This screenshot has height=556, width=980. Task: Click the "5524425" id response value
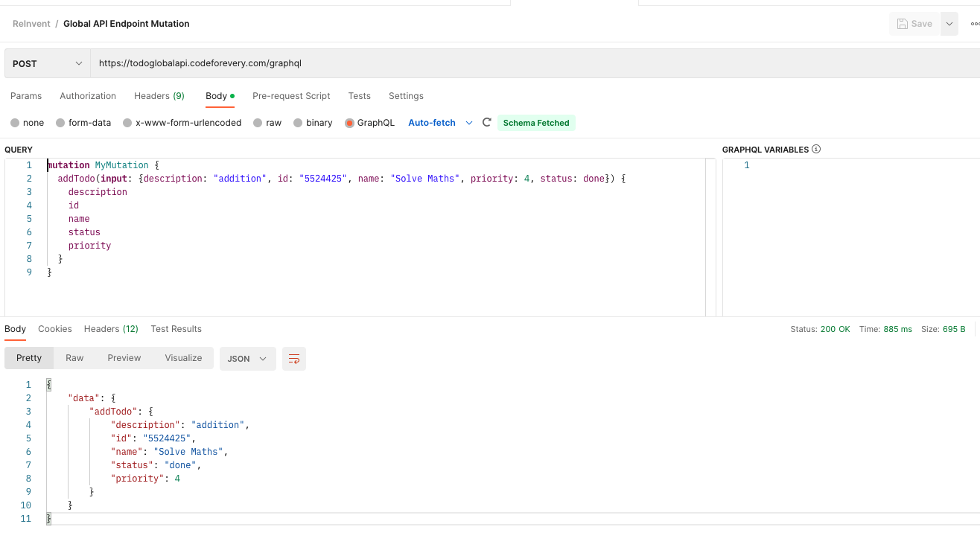tap(167, 438)
